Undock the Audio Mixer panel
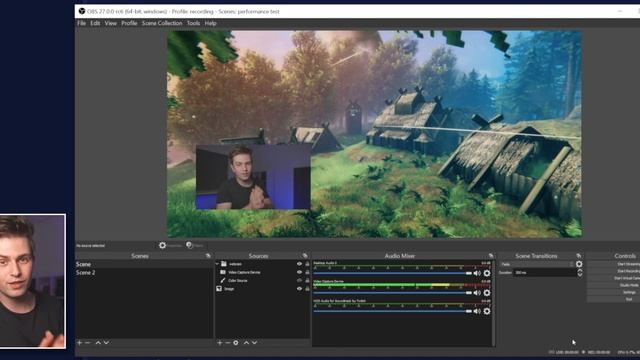Image resolution: width=640 pixels, height=360 pixels. 491,256
